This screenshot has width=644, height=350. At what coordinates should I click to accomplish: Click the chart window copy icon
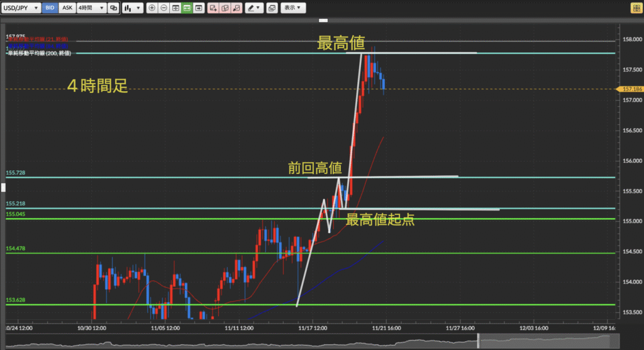coord(272,8)
